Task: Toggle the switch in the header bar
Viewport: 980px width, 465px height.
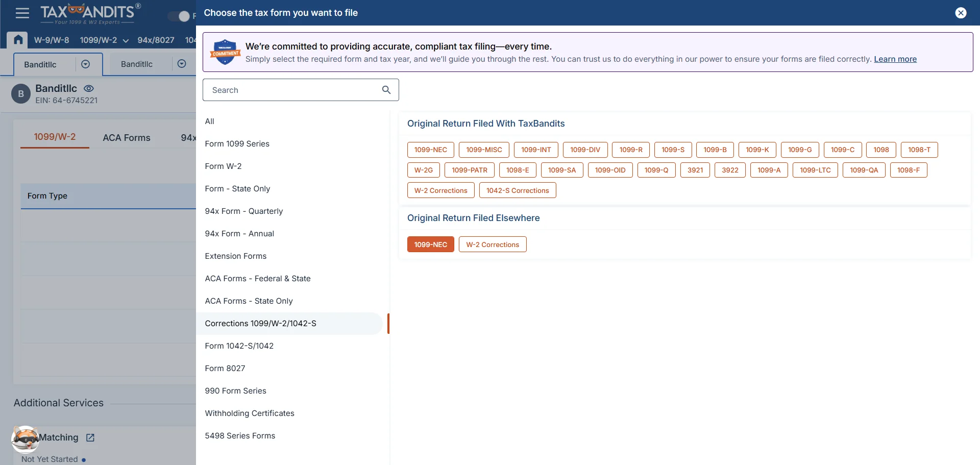Action: [179, 16]
